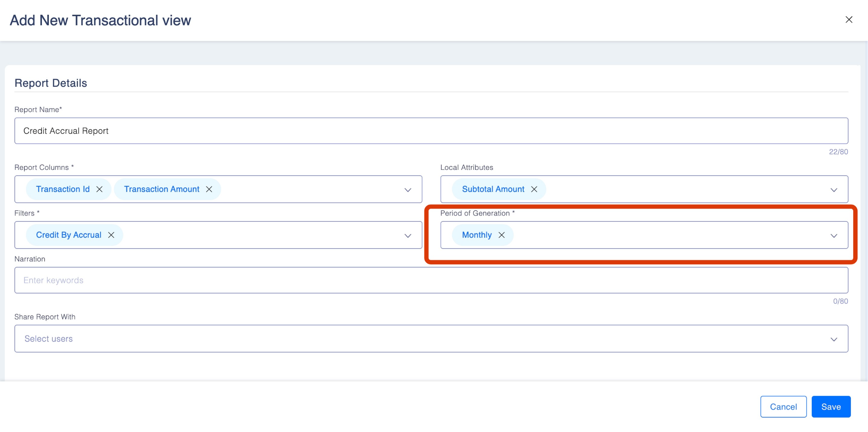
Task: Remove the Transaction Id chip
Action: (x=99, y=189)
